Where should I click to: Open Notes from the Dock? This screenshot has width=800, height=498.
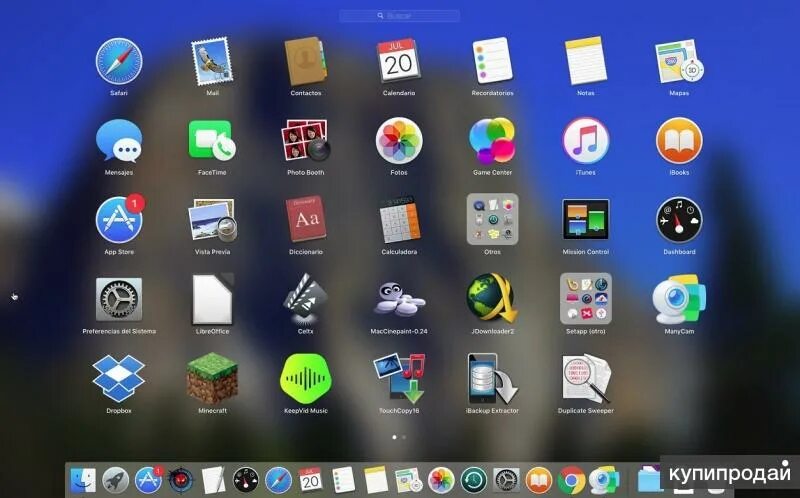pyautogui.click(x=376, y=480)
